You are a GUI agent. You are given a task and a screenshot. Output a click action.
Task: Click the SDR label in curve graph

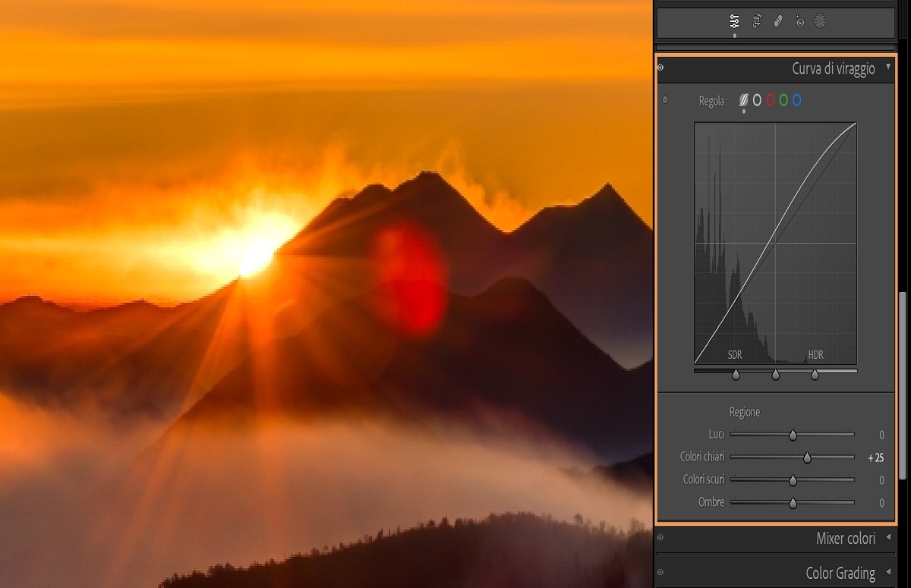[x=735, y=355]
